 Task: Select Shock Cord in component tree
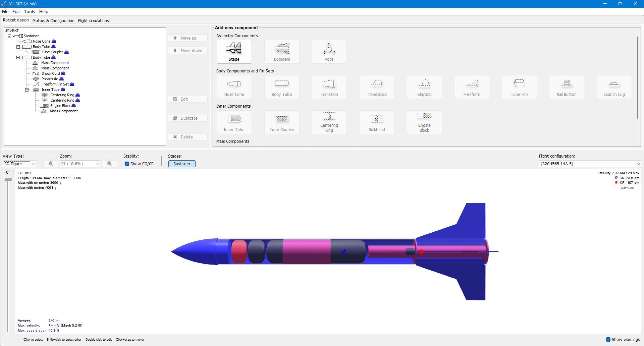coord(51,74)
